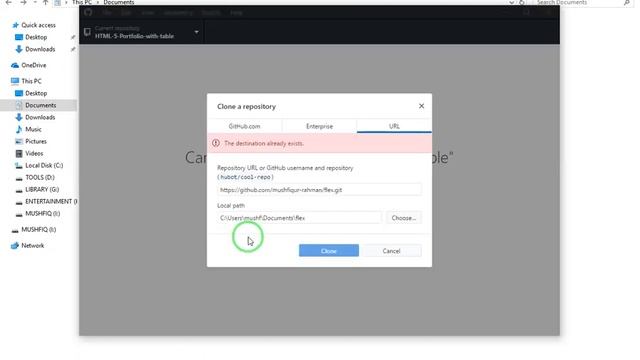Open the Help menu in GitHub Desktop

(236, 13)
